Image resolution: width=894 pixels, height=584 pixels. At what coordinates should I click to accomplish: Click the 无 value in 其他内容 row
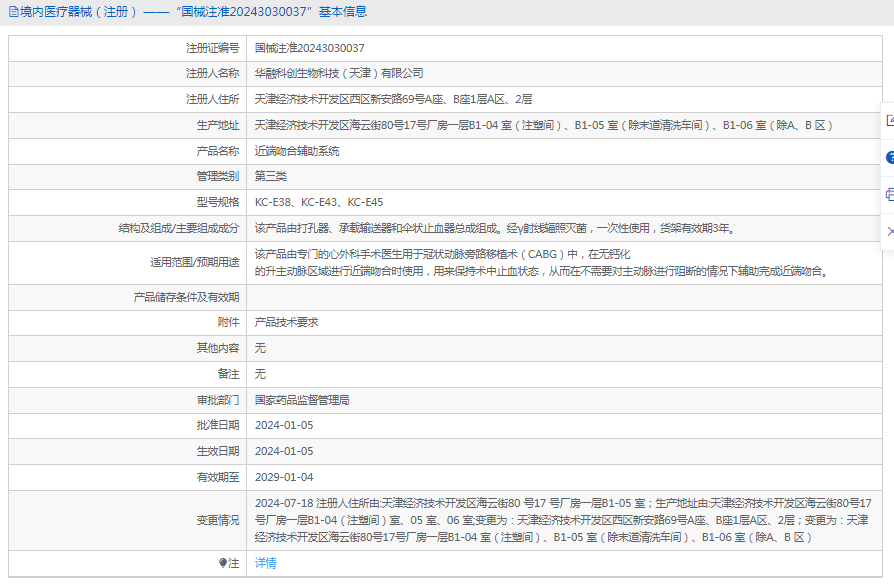[x=260, y=348]
